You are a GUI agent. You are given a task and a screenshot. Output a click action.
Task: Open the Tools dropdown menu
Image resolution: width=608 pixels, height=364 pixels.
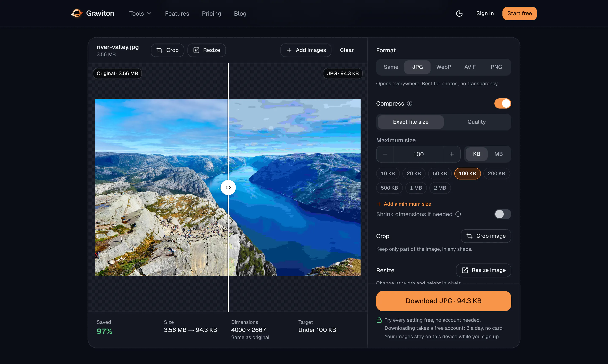click(140, 14)
